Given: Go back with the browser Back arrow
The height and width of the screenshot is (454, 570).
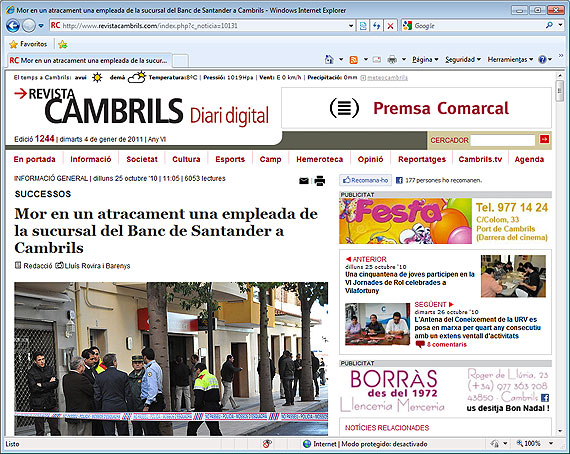Looking at the screenshot, I should click(x=13, y=26).
